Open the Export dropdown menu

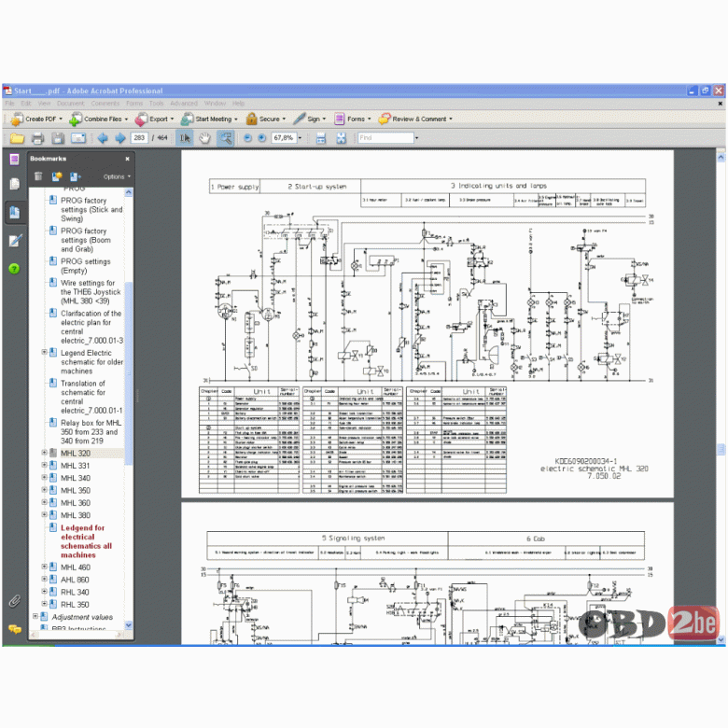(155, 119)
